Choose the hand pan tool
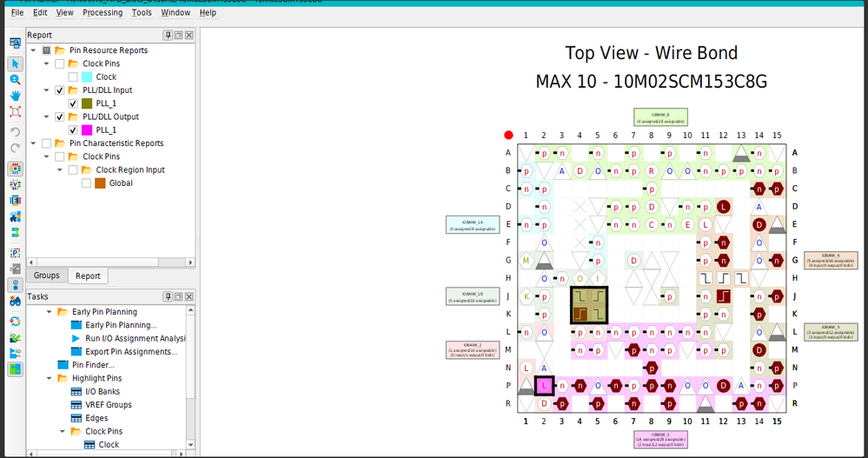The image size is (868, 458). click(15, 96)
